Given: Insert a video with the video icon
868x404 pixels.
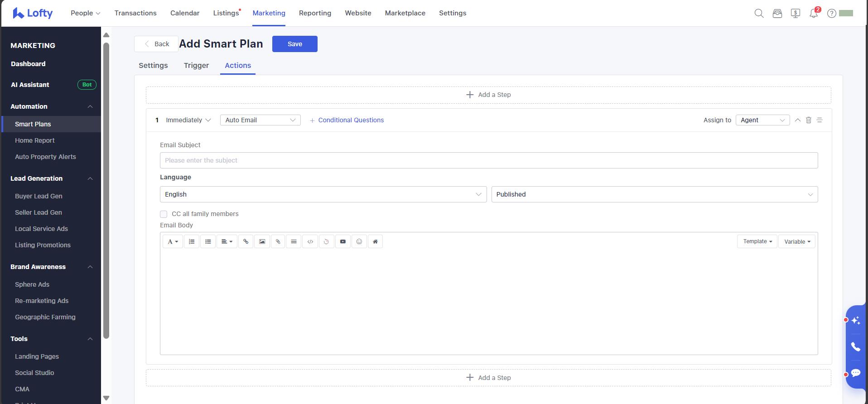Looking at the screenshot, I should (343, 241).
